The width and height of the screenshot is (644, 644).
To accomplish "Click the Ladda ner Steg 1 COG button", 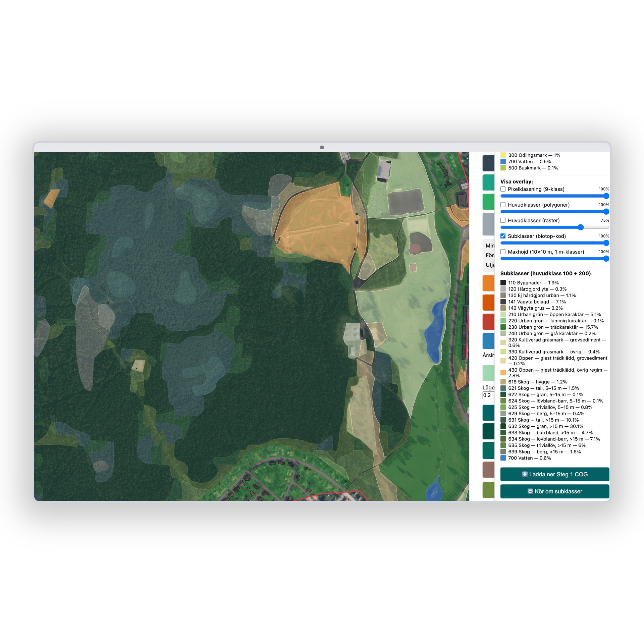I will point(555,474).
